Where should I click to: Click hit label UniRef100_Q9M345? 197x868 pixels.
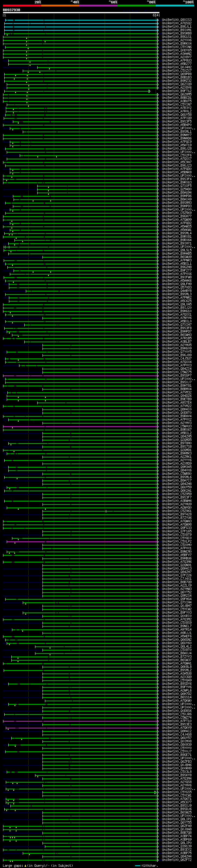(x=176, y=467)
